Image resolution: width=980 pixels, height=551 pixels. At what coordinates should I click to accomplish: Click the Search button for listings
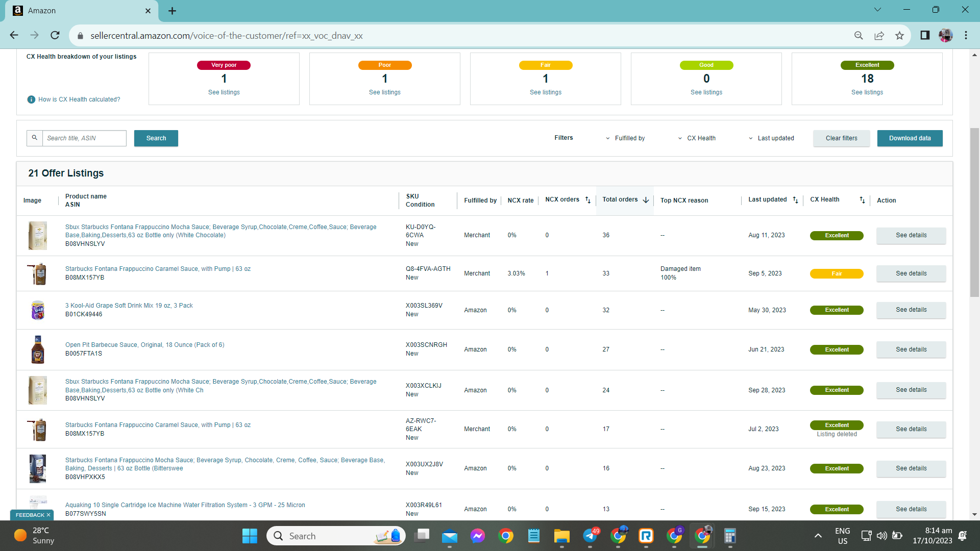coord(156,138)
